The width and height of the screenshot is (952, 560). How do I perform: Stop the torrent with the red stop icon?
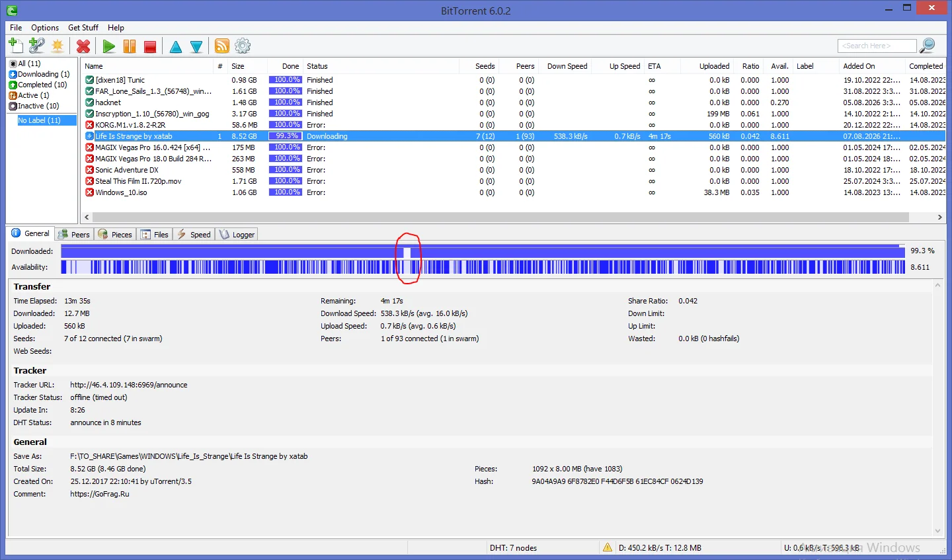click(x=150, y=46)
